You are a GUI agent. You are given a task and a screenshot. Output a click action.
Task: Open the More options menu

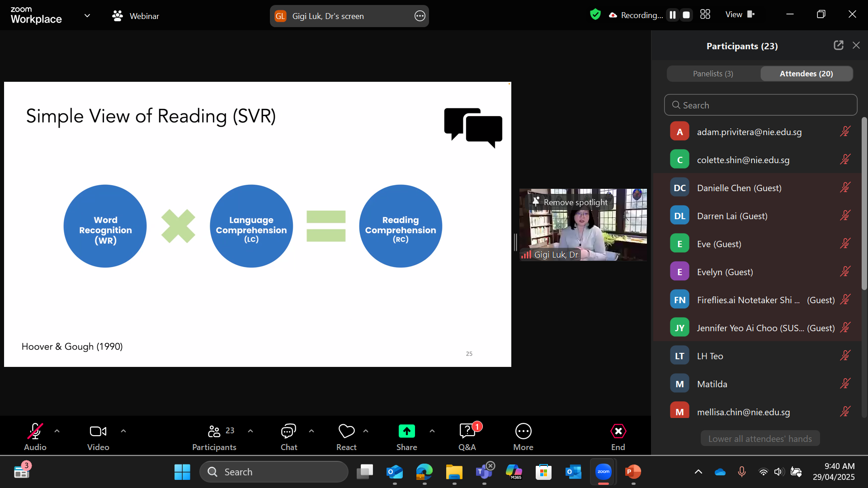click(x=523, y=432)
